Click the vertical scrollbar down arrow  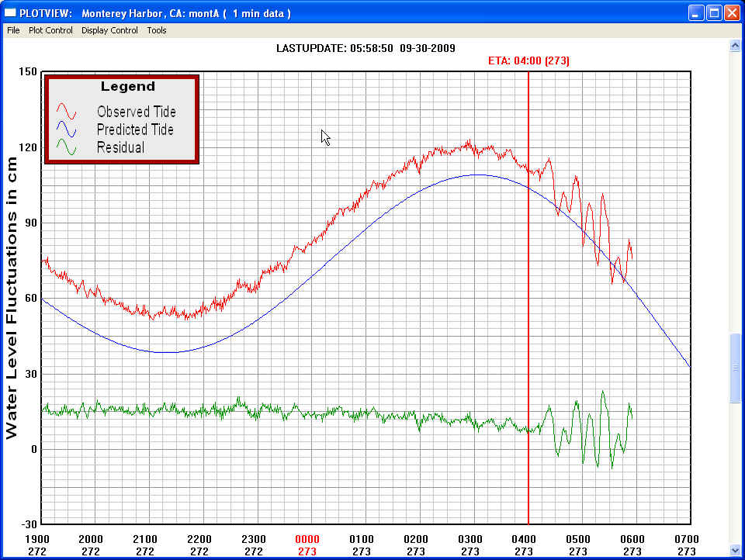(x=735, y=550)
